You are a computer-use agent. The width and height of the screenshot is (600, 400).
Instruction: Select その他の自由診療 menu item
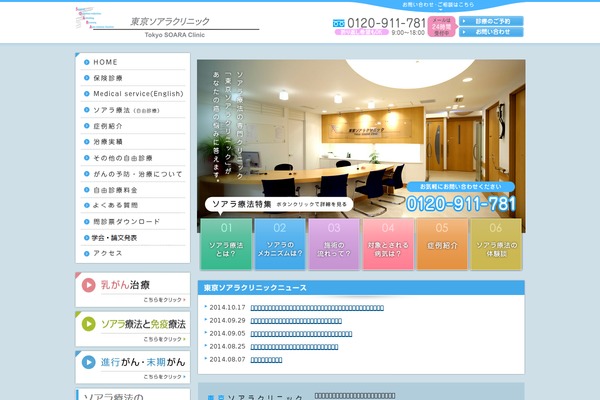(133, 158)
